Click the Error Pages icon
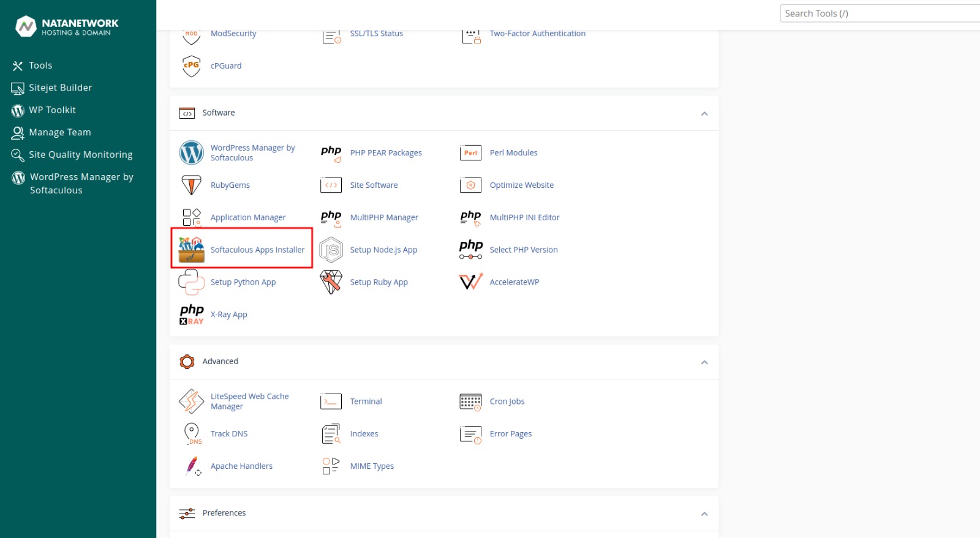 point(470,435)
